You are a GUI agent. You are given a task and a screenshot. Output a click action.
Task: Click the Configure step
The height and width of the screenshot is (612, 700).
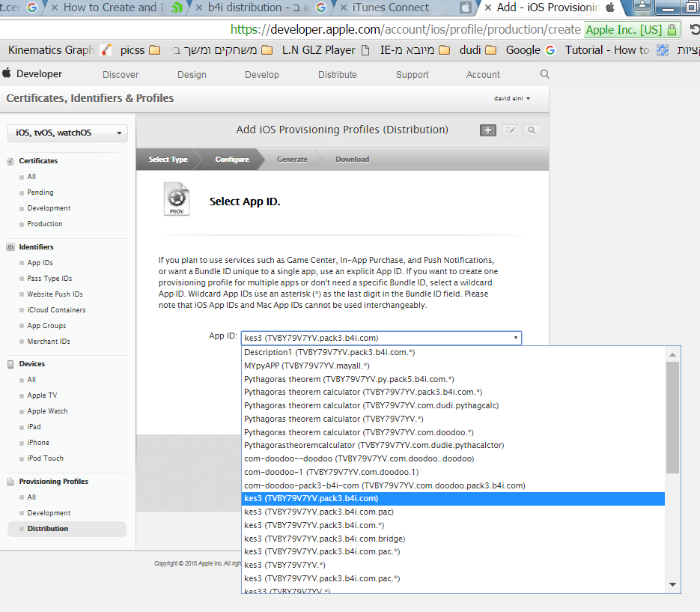point(232,159)
